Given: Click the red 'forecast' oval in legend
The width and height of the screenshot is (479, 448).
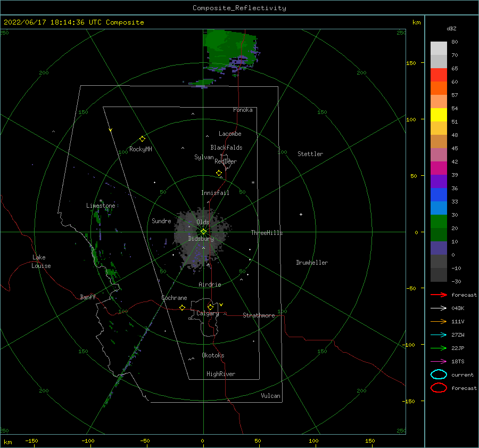Looking at the screenshot, I should coord(439,388).
